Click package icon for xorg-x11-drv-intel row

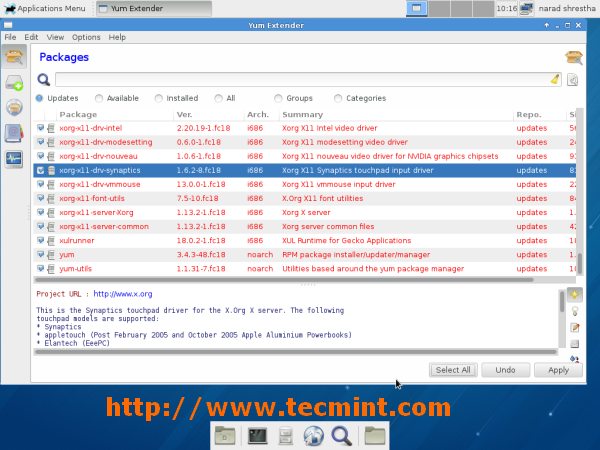coord(51,128)
